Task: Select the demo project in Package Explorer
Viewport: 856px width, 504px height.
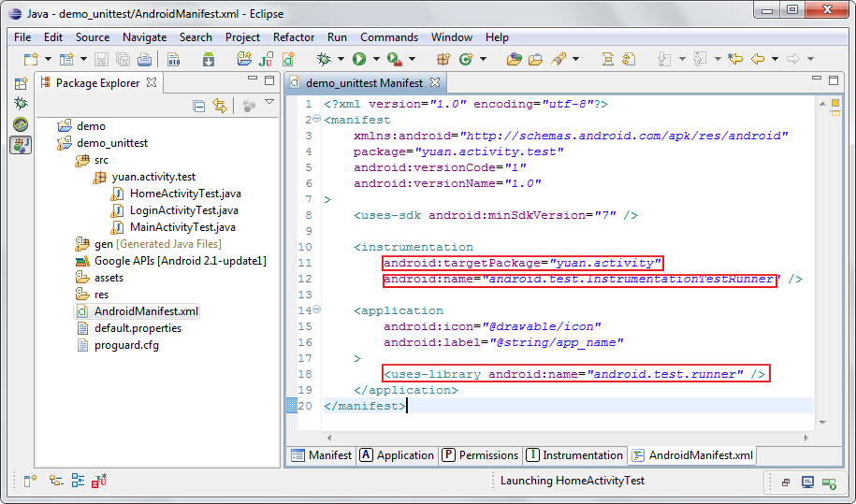Action: click(x=82, y=126)
